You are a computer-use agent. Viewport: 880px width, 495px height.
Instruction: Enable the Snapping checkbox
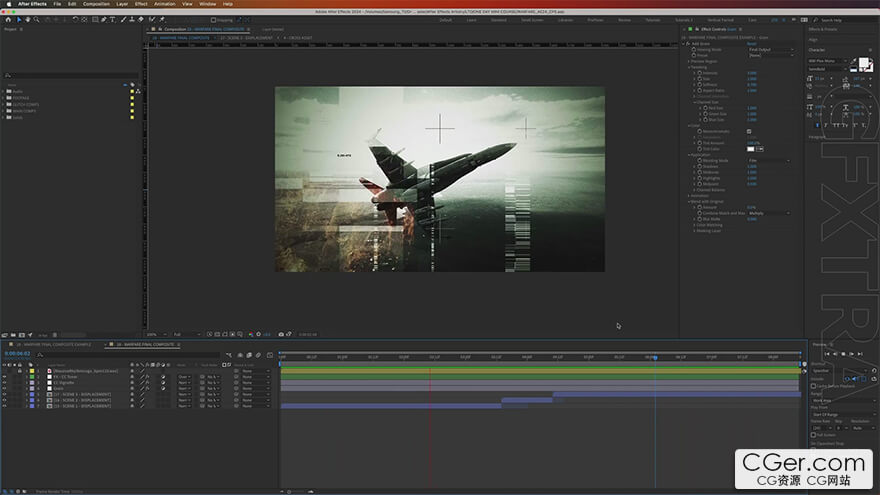tap(213, 19)
